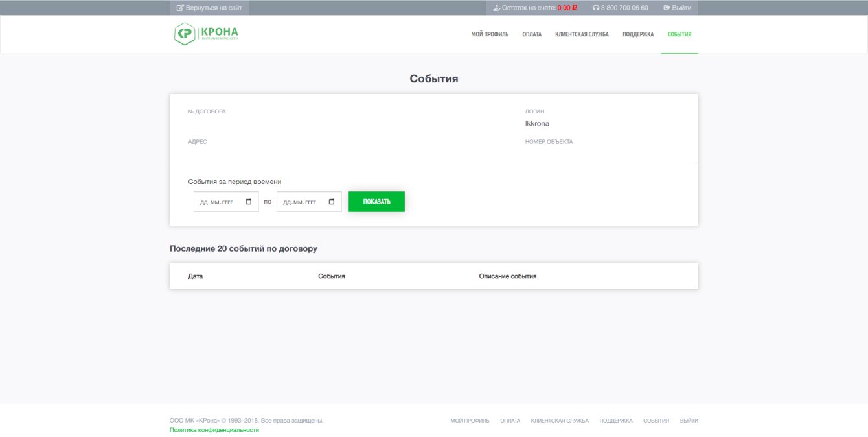Image resolution: width=868 pixels, height=437 pixels.
Task: Select the Поддержка header menu item
Action: pos(638,34)
